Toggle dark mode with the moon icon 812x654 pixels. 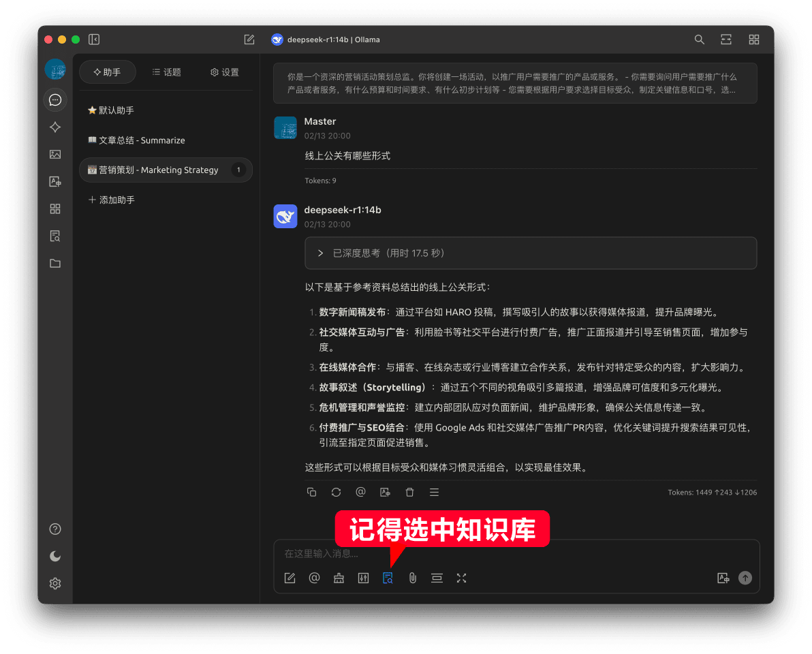[x=55, y=556]
